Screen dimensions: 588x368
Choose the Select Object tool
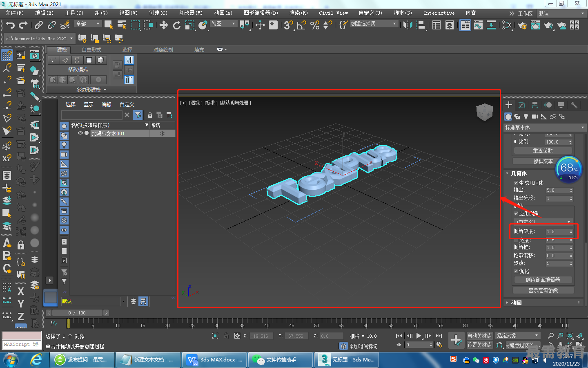[109, 25]
